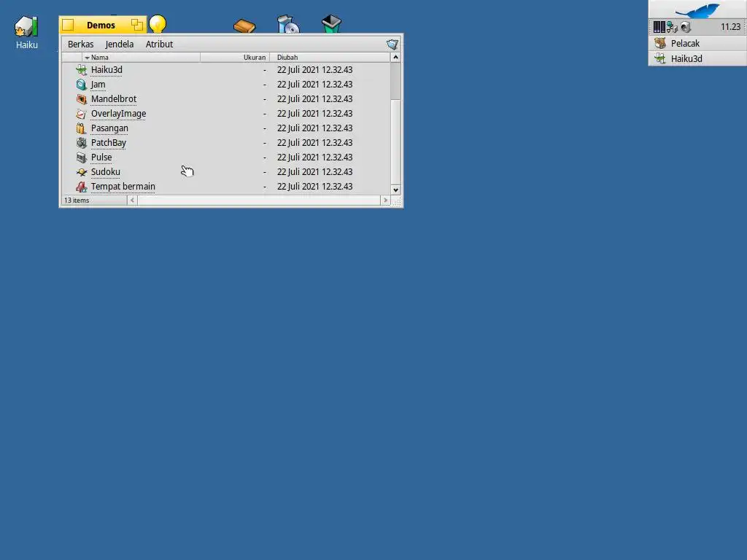Click the modified date of Sudoku
Image resolution: width=747 pixels, height=560 pixels.
coord(315,172)
